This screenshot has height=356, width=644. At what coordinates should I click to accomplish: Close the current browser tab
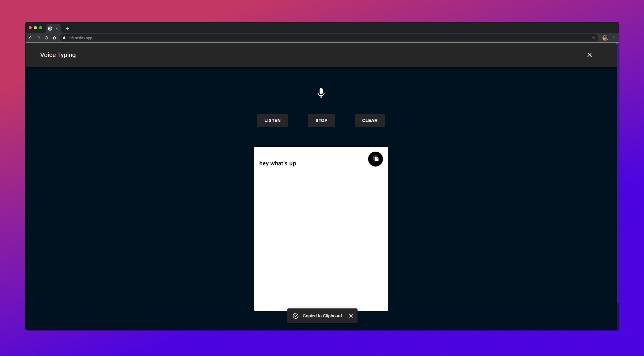click(x=57, y=29)
